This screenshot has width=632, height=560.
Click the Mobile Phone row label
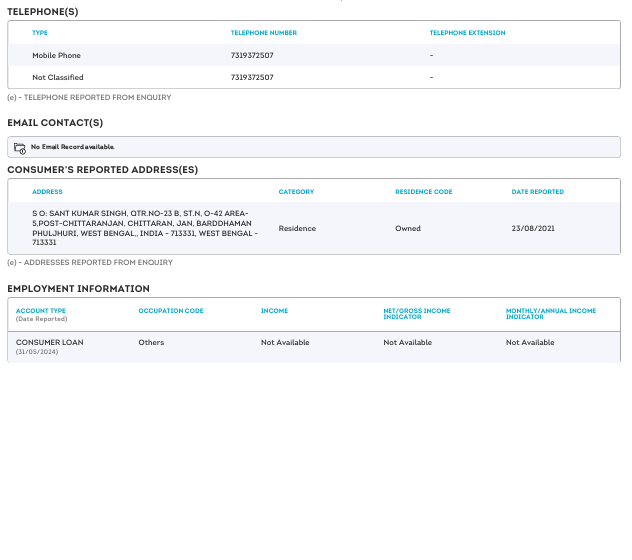tap(56, 55)
